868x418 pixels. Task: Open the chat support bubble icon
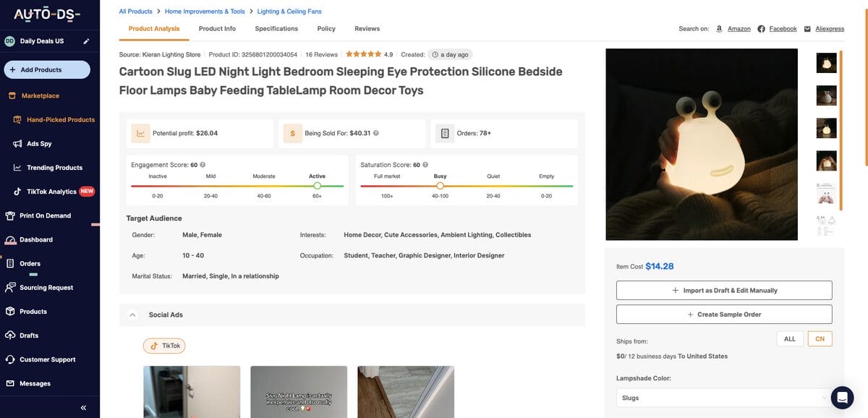point(842,398)
